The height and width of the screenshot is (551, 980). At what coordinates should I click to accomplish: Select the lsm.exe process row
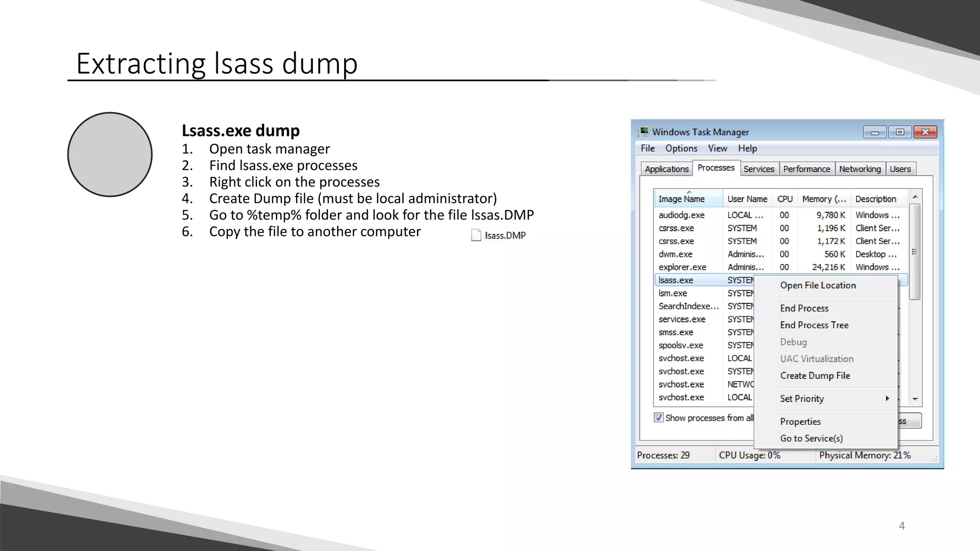tap(704, 293)
